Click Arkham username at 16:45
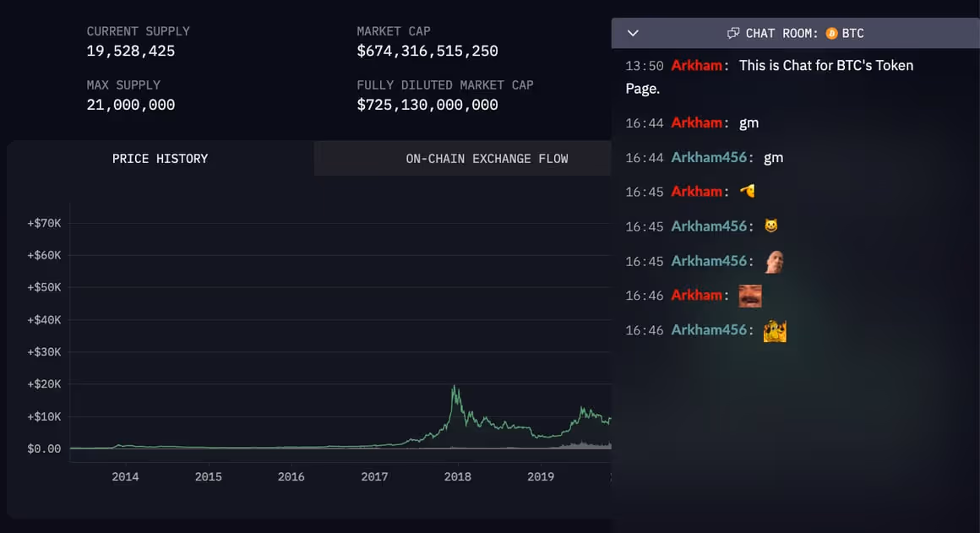 [x=696, y=192]
